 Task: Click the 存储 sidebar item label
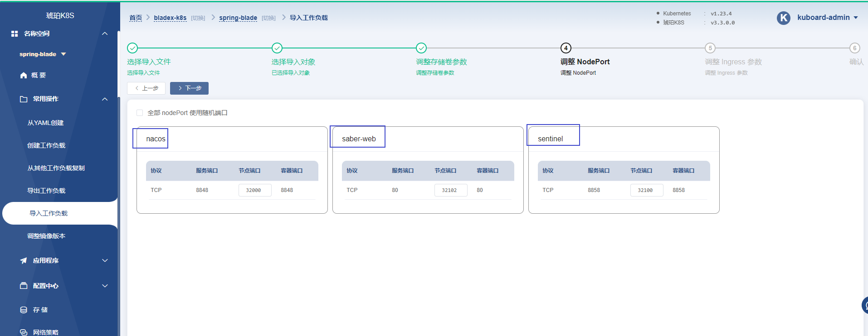(40, 310)
